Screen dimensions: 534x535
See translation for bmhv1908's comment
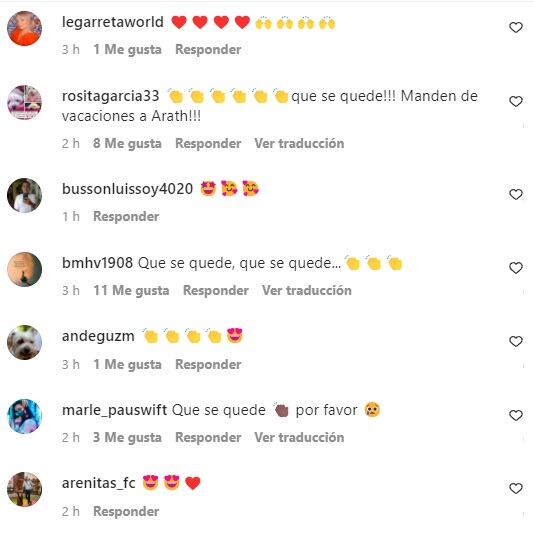[x=307, y=290]
